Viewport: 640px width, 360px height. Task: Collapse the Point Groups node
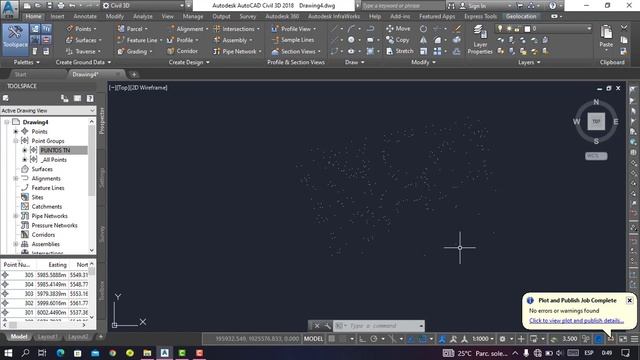[x=16, y=141]
